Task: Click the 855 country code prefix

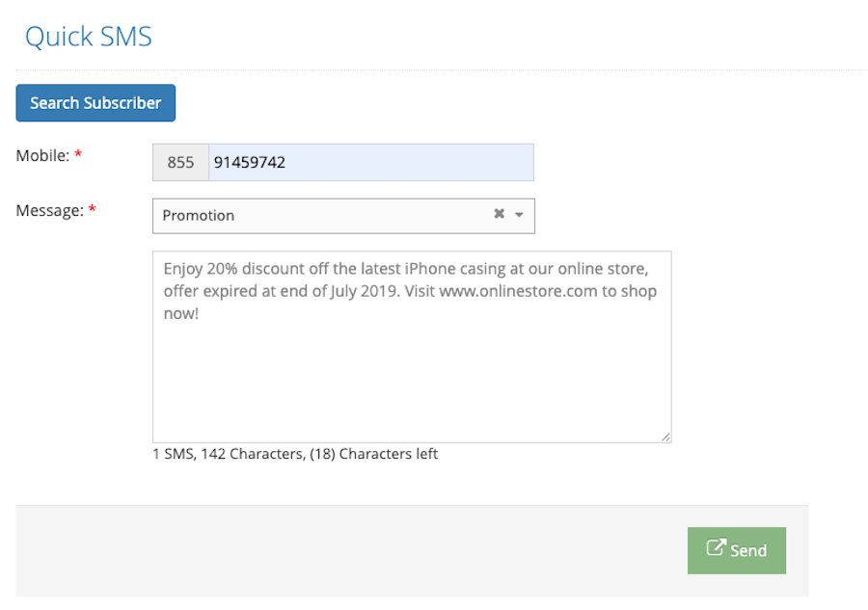Action: [180, 162]
